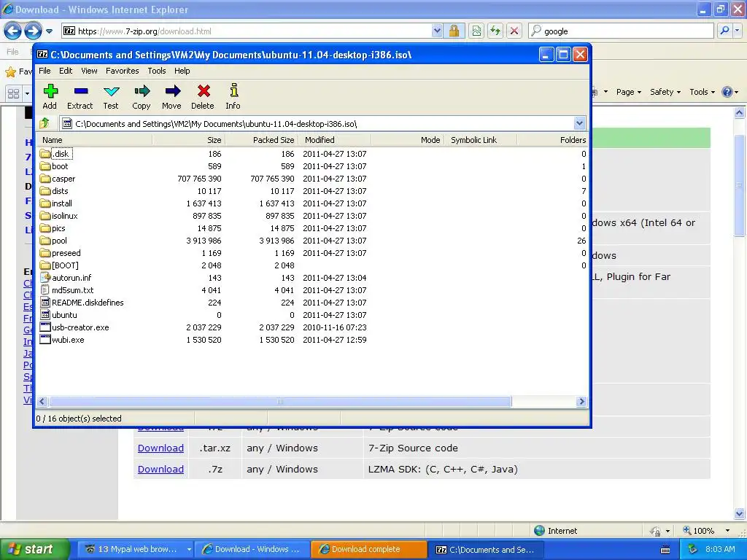
Task: Click the 7-Zip window taskbar button
Action: [486, 549]
